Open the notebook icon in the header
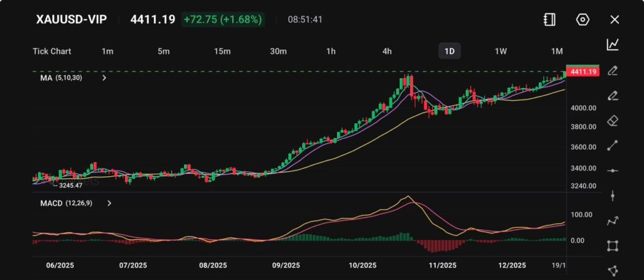Screen dimensions: 644x280 point(549,20)
